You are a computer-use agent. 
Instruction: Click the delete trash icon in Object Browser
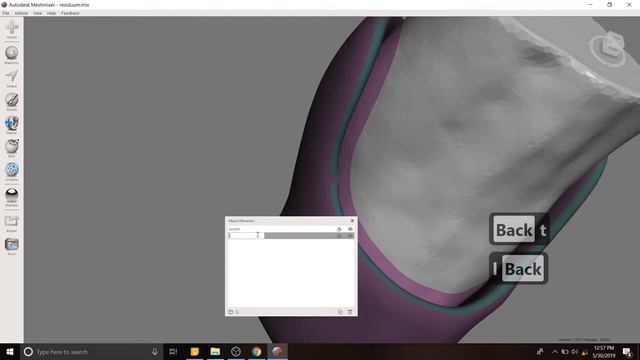coord(350,312)
